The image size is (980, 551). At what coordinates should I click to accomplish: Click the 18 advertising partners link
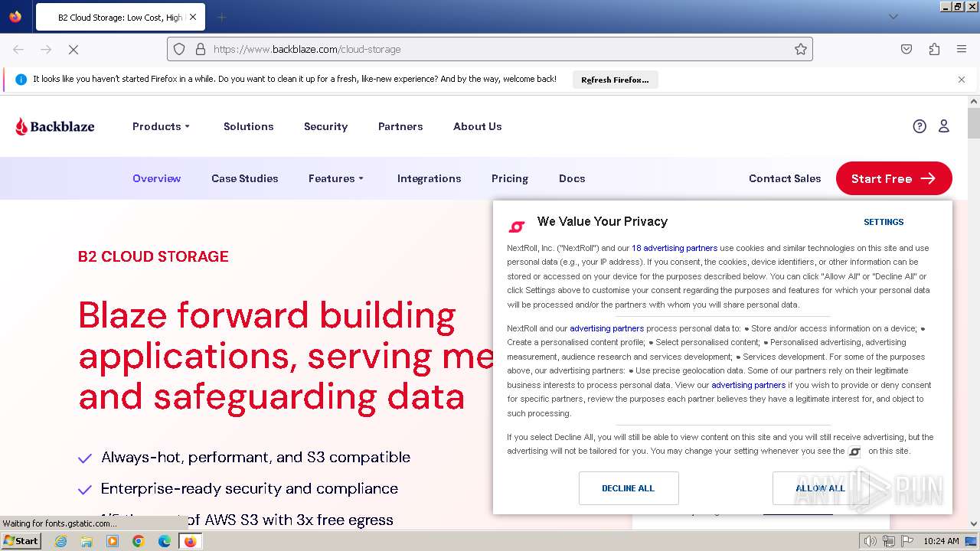click(x=675, y=248)
